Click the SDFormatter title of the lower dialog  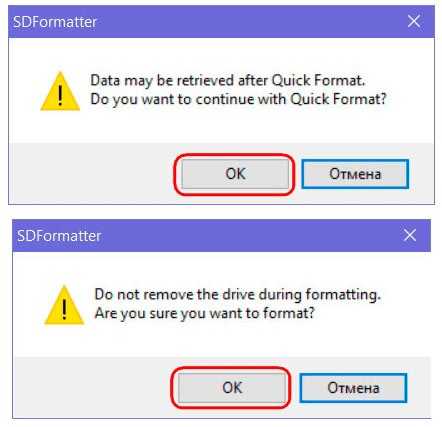pyautogui.click(x=59, y=236)
